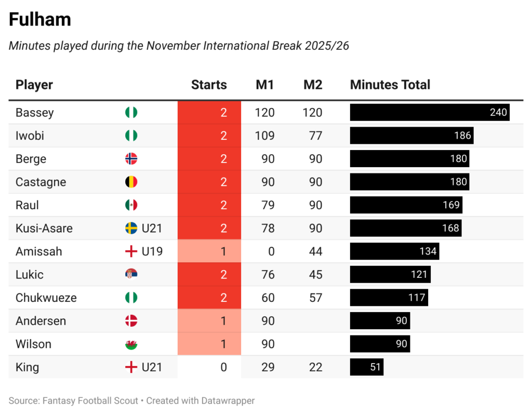Image resolution: width=532 pixels, height=415 pixels.
Task: Click Bassey's 240 minutes bar
Action: click(x=429, y=113)
